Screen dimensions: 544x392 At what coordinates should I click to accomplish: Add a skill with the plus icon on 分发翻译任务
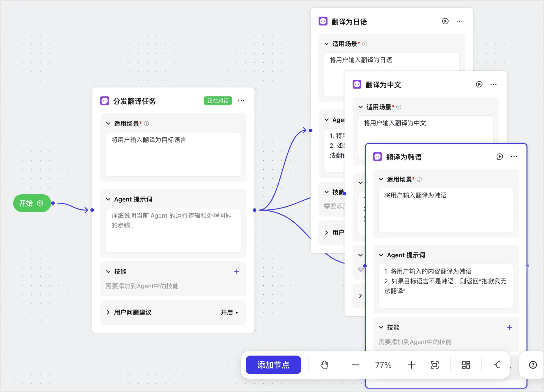[x=236, y=271]
